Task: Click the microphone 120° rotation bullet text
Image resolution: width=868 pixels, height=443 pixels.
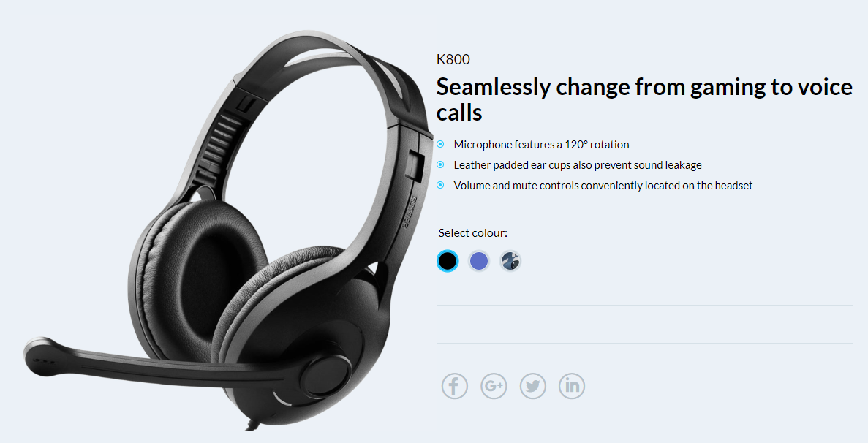Action: pyautogui.click(x=541, y=144)
